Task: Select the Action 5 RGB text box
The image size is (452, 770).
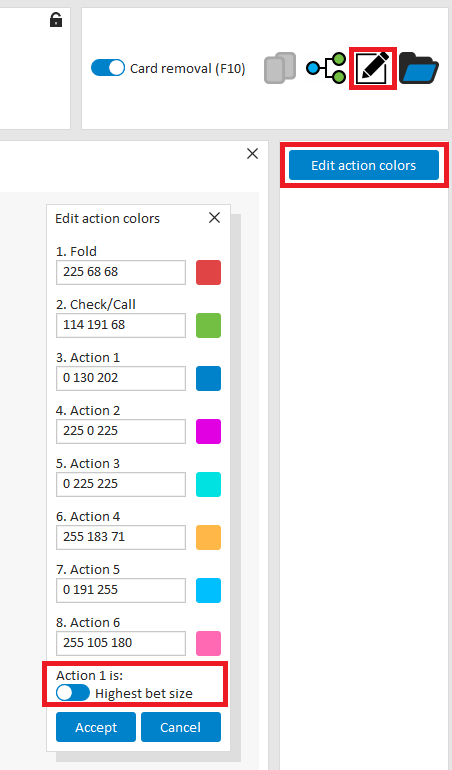Action: (x=121, y=591)
